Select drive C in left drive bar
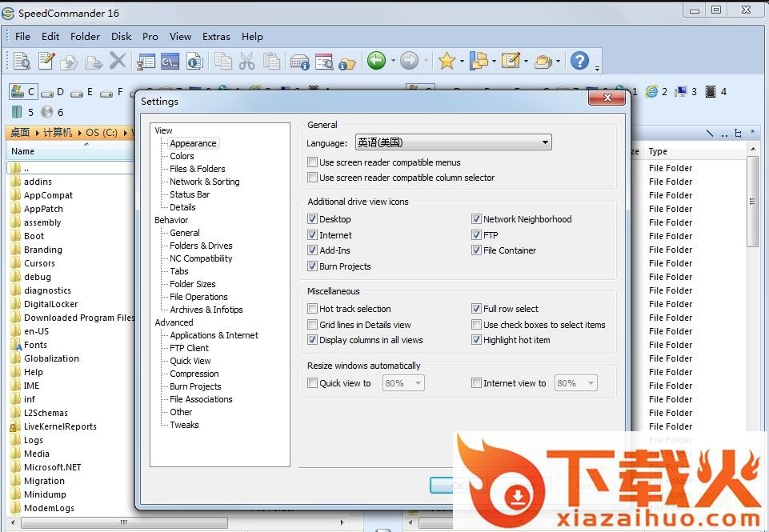This screenshot has height=532, width=769. [23, 91]
